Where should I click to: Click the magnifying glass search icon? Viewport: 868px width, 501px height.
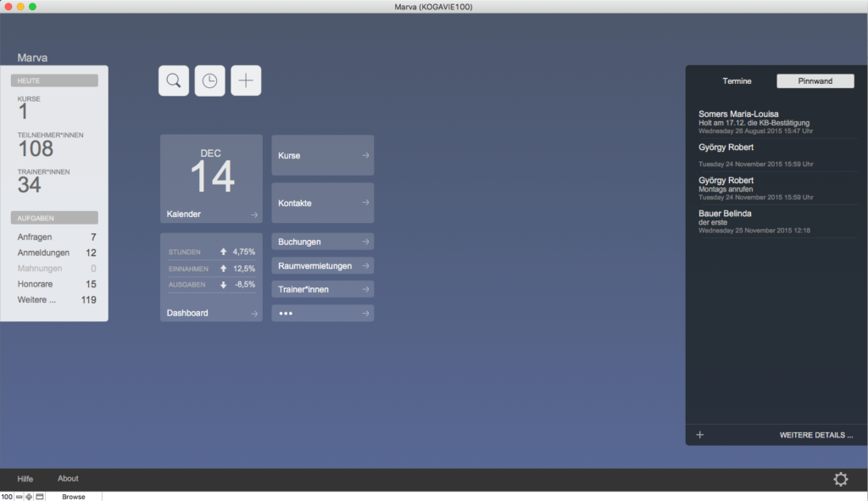[x=173, y=81]
